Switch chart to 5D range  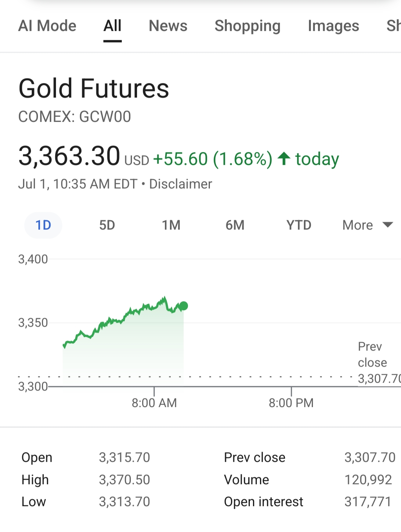pyautogui.click(x=107, y=225)
